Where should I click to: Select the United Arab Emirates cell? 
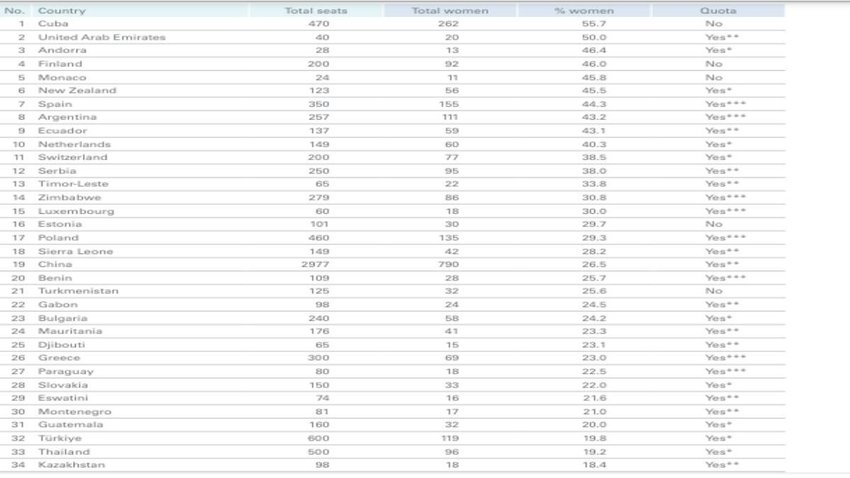pos(102,37)
